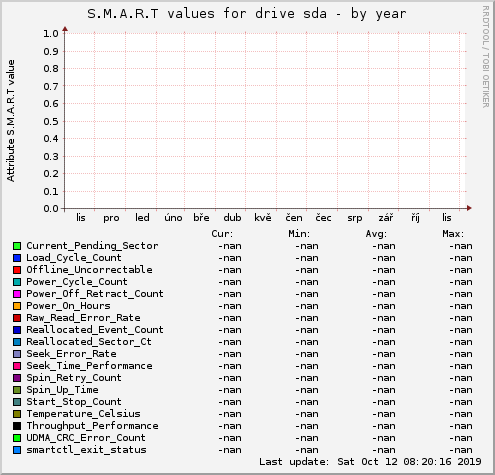Click the smartctl_exit_status blue swatch

click(x=17, y=450)
